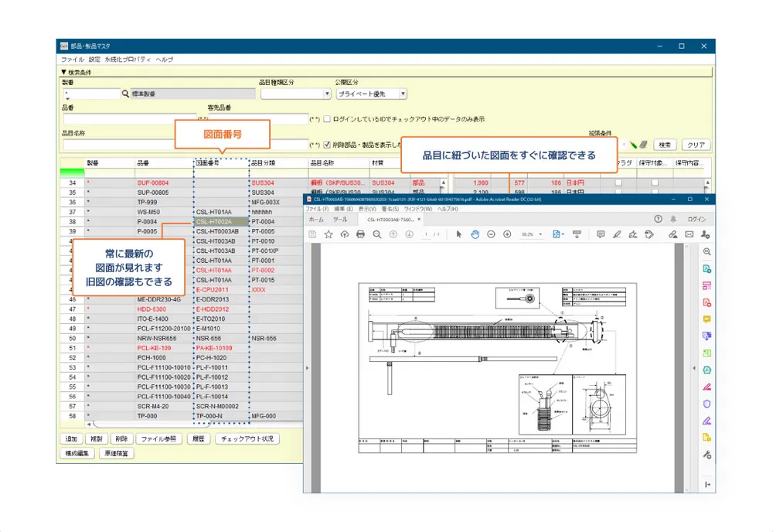Enable ログインしているIDでチェックアウト中 checkbox
The width and height of the screenshot is (773, 532).
coord(327,119)
